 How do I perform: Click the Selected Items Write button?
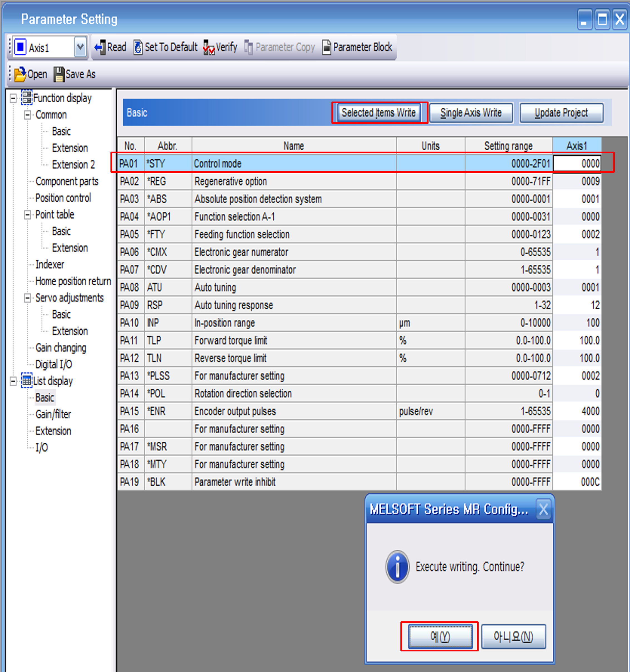(x=379, y=113)
